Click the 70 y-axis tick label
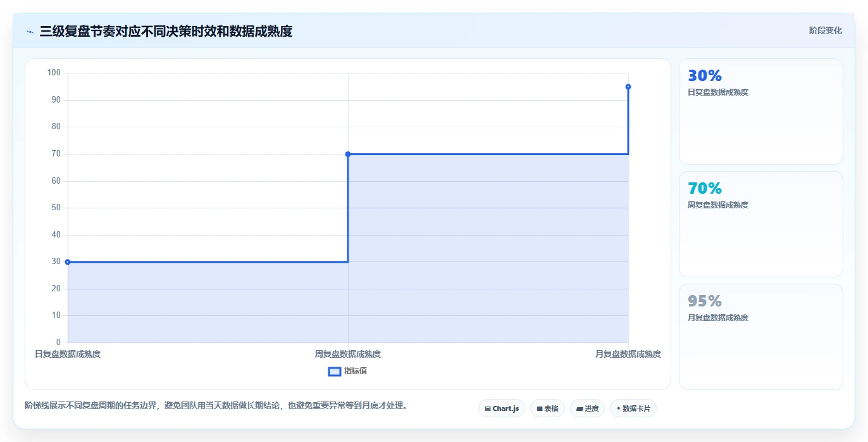Screen dimensions: 868x442 (x=56, y=154)
